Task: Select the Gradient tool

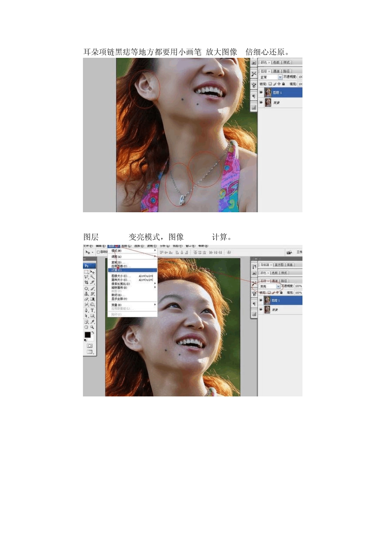Action: point(92,299)
